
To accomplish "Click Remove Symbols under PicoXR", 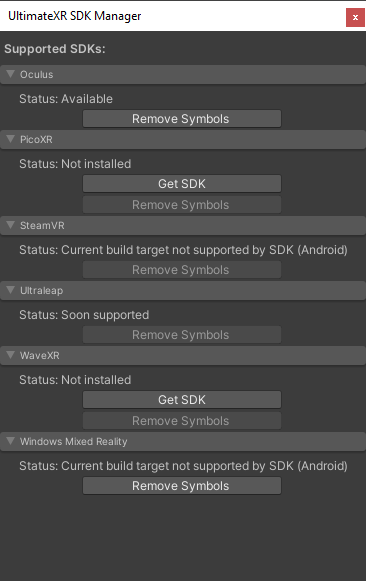I will [x=182, y=205].
